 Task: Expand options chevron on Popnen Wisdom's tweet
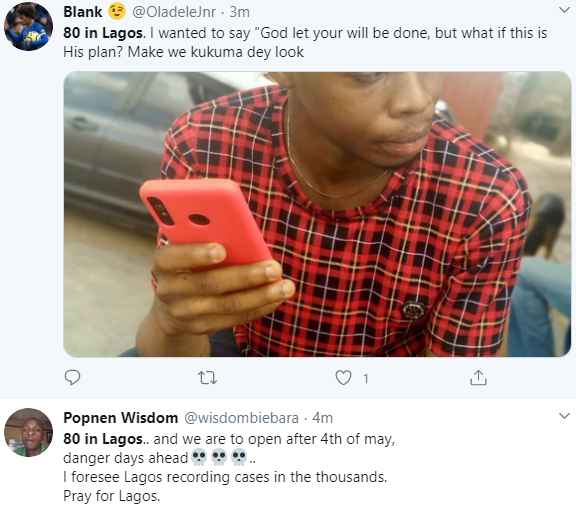coord(564,416)
